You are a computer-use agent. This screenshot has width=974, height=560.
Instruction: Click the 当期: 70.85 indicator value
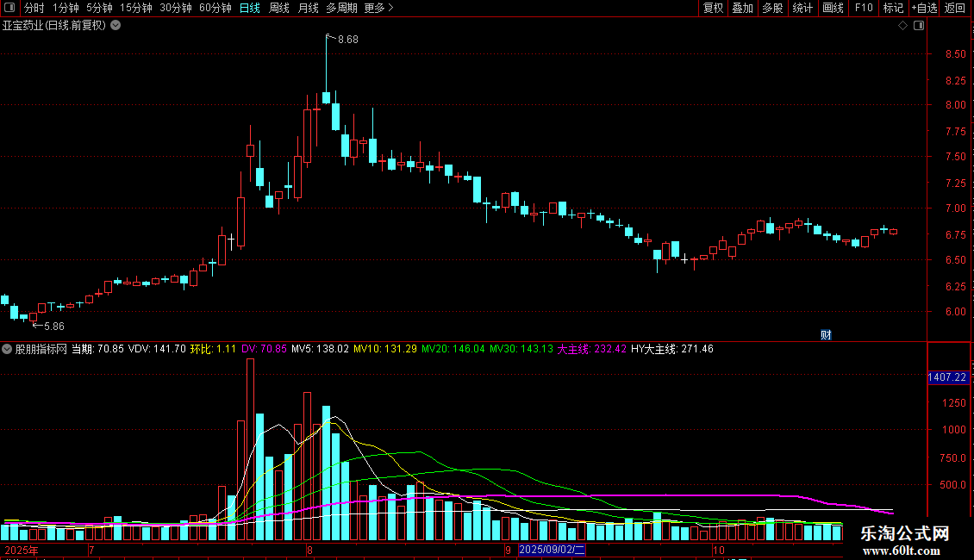(x=97, y=349)
